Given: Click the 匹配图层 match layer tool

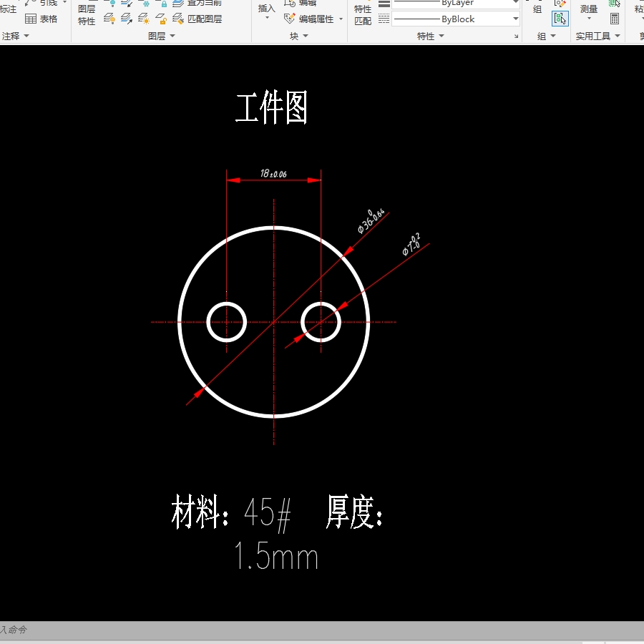Looking at the screenshot, I should [197, 19].
